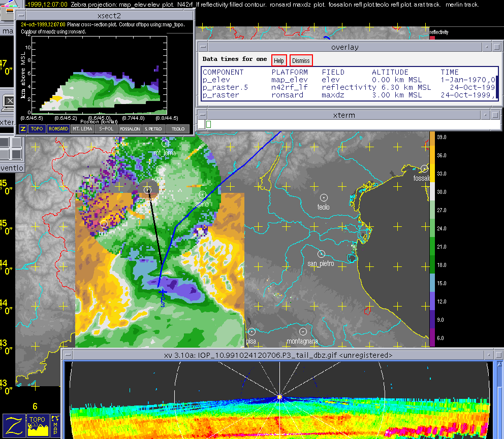Click the Help button in overlay window
The image size is (504, 439).
pyautogui.click(x=279, y=60)
